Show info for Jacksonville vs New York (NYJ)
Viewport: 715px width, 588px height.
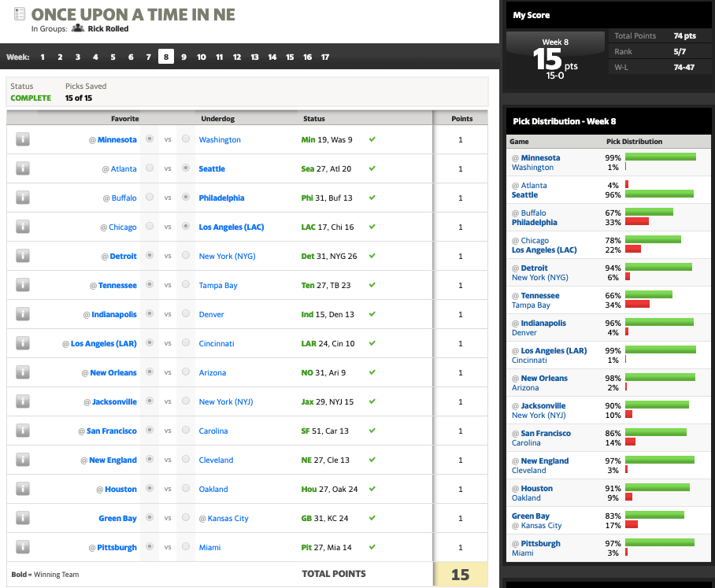point(23,401)
